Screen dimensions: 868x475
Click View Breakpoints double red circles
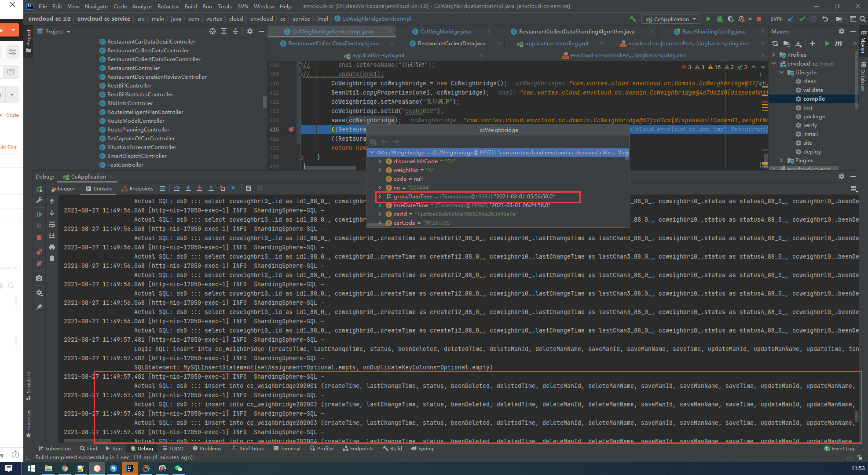click(39, 252)
